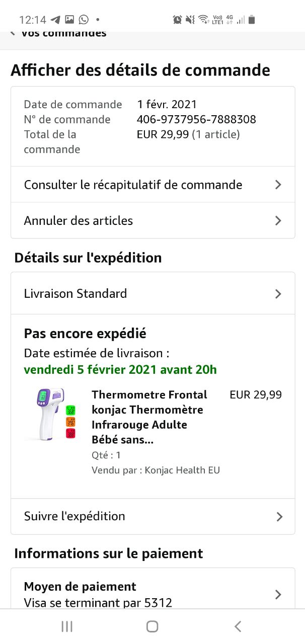Image resolution: width=305 pixels, height=644 pixels.
Task: Go back to Vos commandes
Action: coord(58,34)
